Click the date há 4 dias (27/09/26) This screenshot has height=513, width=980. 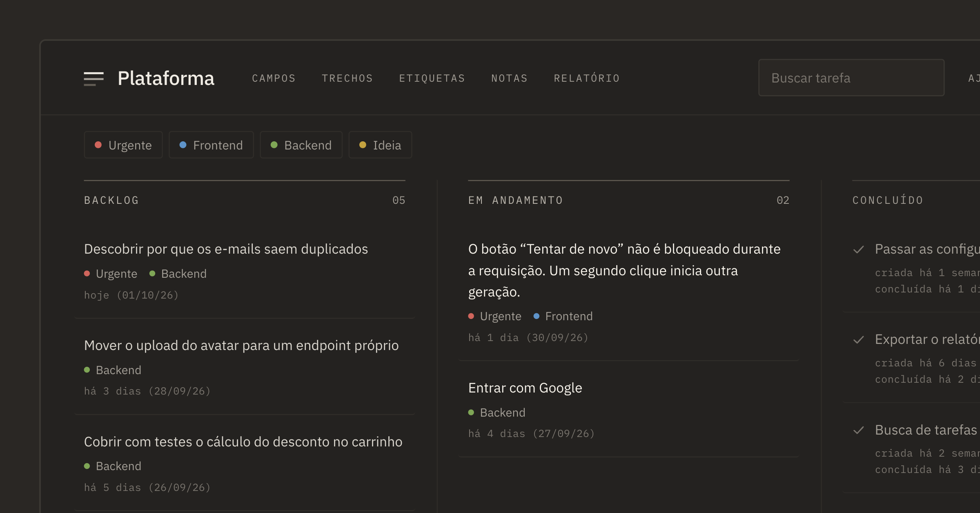click(531, 433)
